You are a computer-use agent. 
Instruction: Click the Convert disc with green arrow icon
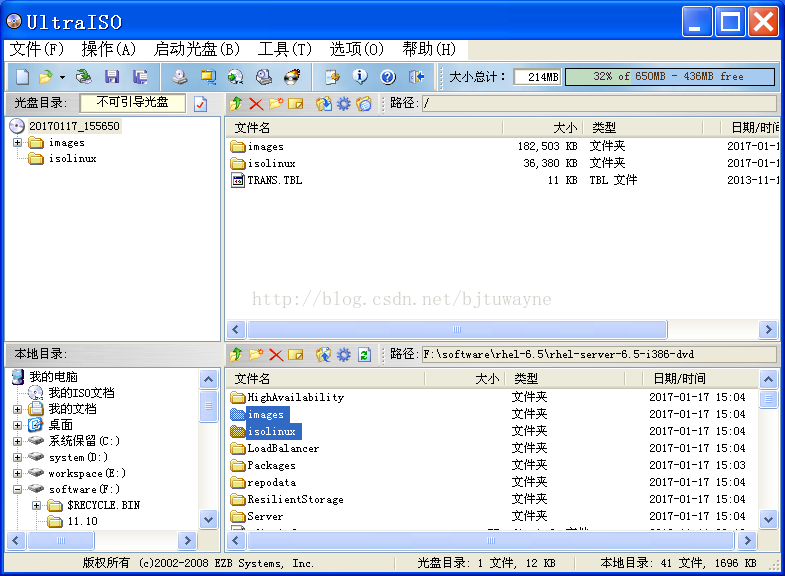pyautogui.click(x=235, y=77)
